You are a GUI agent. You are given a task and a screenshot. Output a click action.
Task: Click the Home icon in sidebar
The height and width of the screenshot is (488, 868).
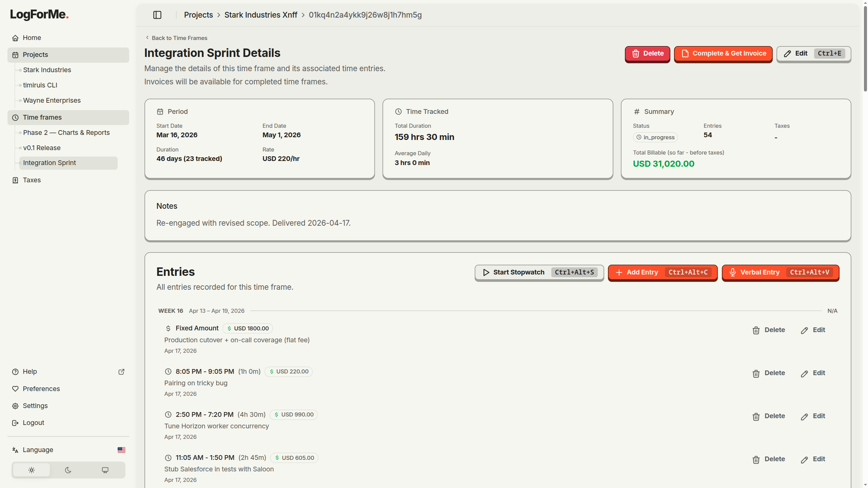[x=15, y=38]
